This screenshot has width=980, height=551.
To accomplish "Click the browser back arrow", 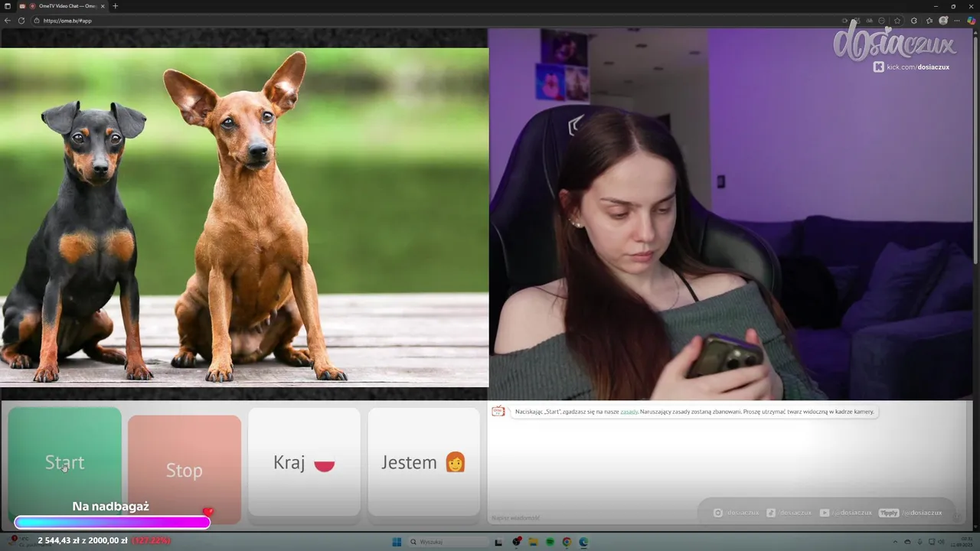I will click(x=8, y=21).
